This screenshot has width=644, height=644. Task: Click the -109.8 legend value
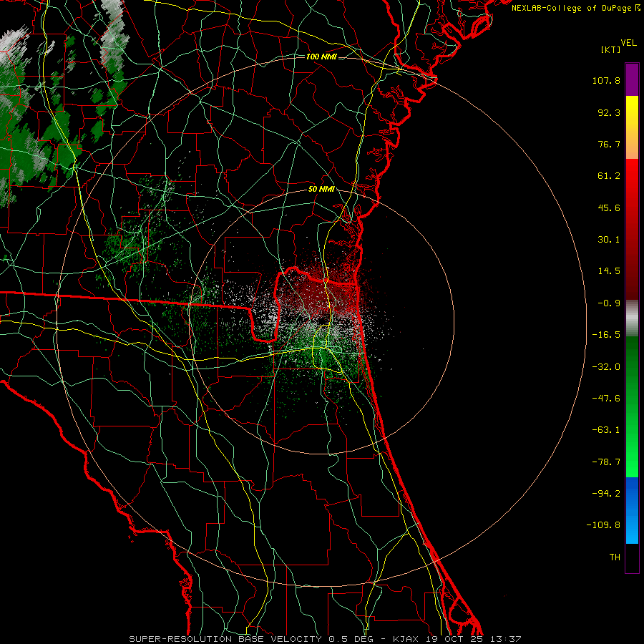tap(603, 525)
